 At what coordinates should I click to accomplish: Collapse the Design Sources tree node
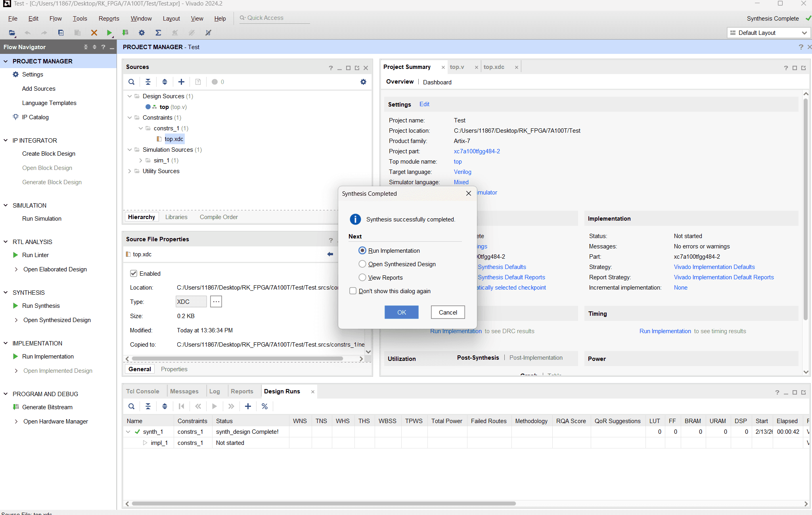130,96
